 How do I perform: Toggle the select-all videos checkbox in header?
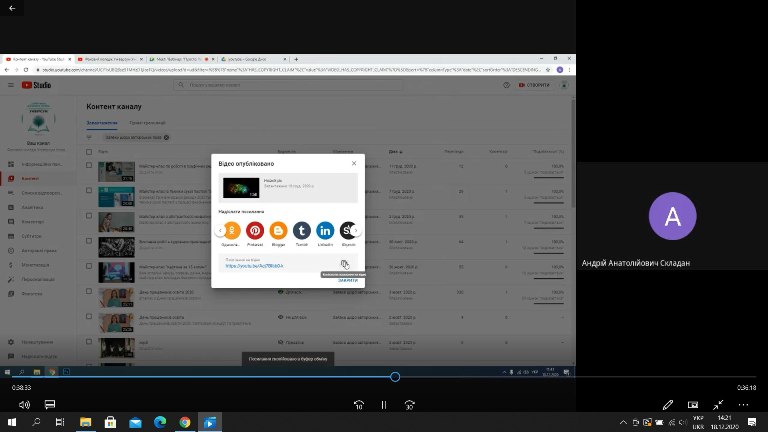[x=89, y=152]
